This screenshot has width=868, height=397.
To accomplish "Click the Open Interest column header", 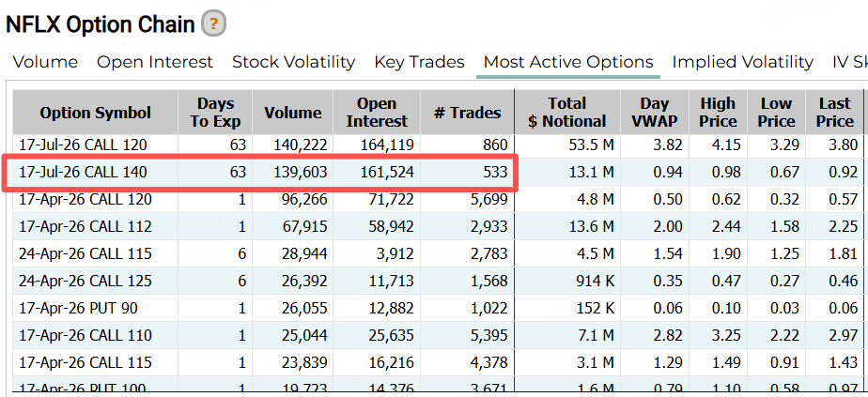I will tap(377, 113).
